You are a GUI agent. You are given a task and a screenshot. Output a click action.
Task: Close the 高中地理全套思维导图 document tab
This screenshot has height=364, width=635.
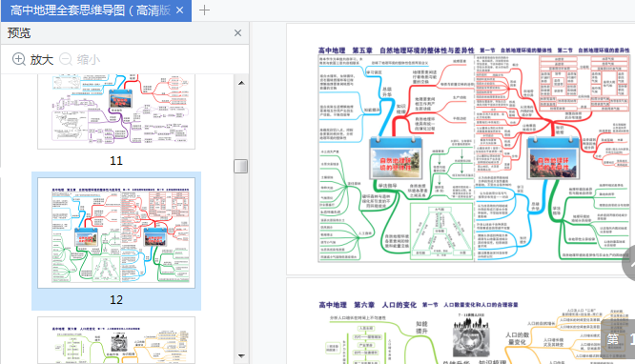coord(180,10)
